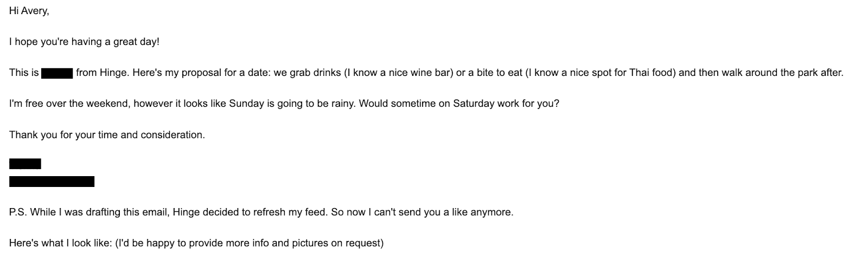The image size is (868, 265).
Task: Click the "P.S." at the postscript start
Action: click(x=18, y=212)
